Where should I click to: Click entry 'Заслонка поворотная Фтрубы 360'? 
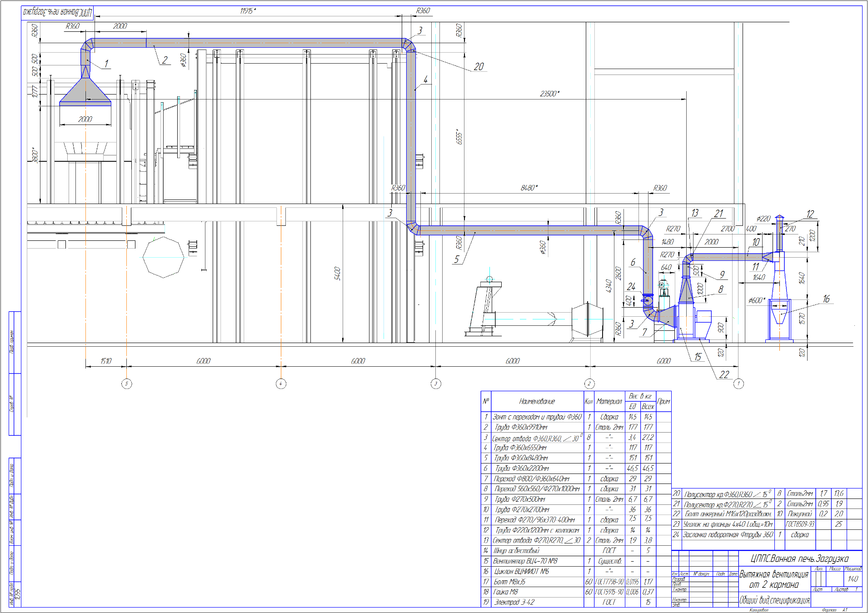point(728,534)
